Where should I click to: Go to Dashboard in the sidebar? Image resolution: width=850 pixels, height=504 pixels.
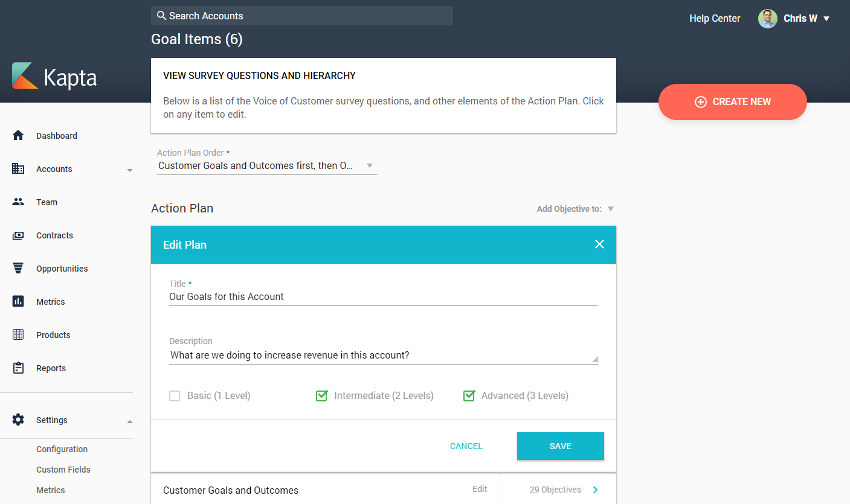click(x=57, y=136)
